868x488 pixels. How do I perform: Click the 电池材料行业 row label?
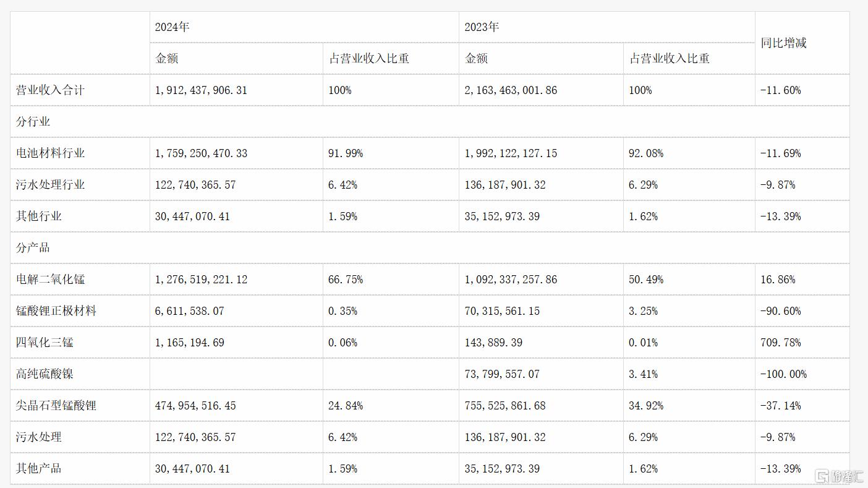[x=50, y=153]
